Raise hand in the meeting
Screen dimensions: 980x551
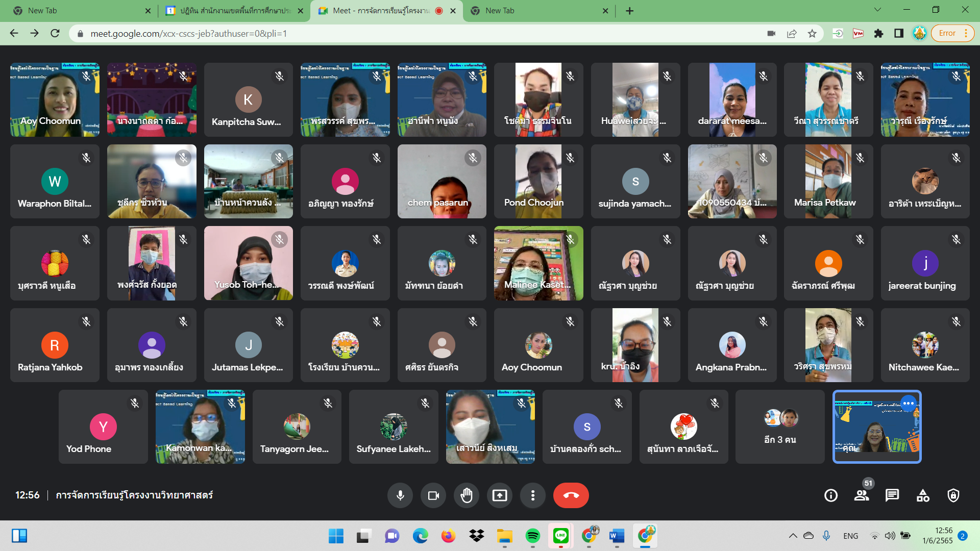click(x=466, y=495)
